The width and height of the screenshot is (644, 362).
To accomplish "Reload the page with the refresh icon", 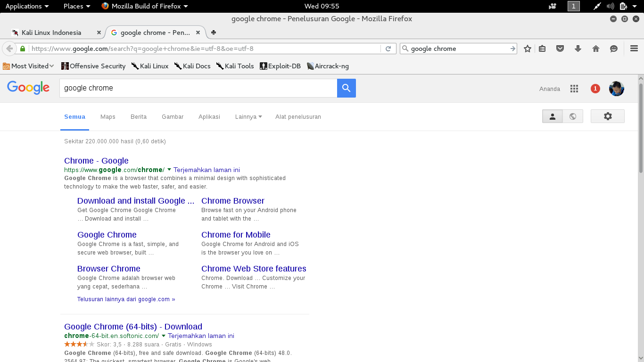I will coord(388,49).
